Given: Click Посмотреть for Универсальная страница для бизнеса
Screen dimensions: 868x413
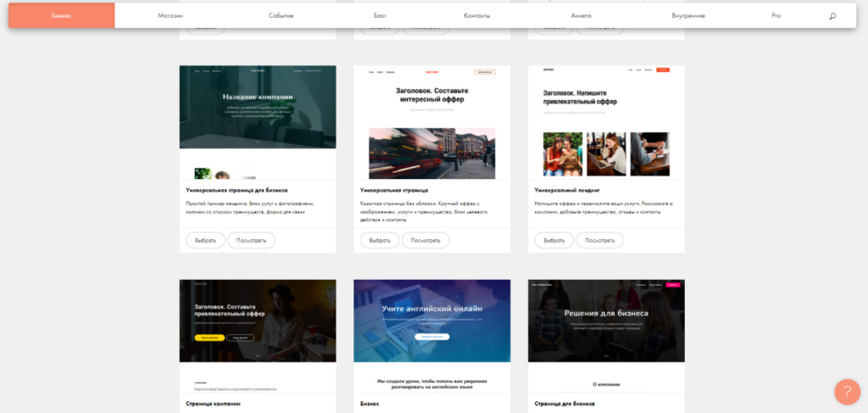Looking at the screenshot, I should point(251,240).
